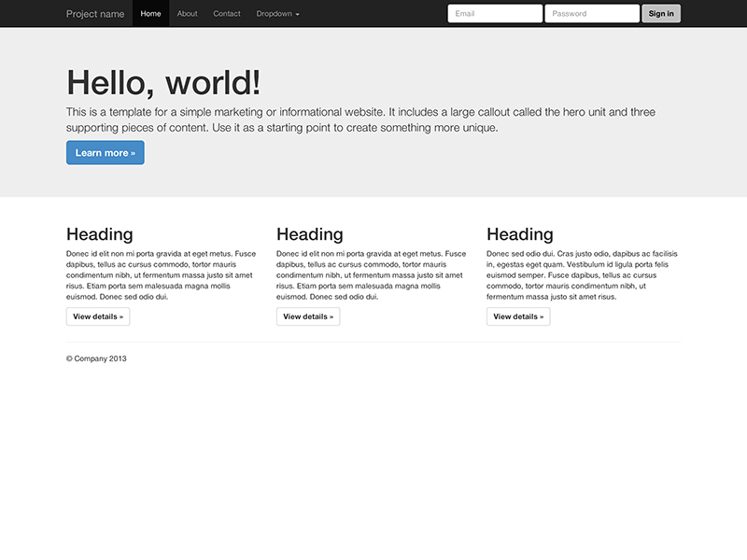Go to the Contact nav item
This screenshot has height=560, width=747.
[x=227, y=14]
